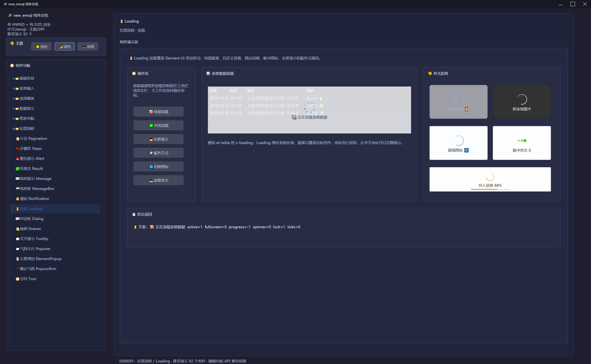Click the 切换图标 button
This screenshot has height=364, width=591.
tap(159, 167)
